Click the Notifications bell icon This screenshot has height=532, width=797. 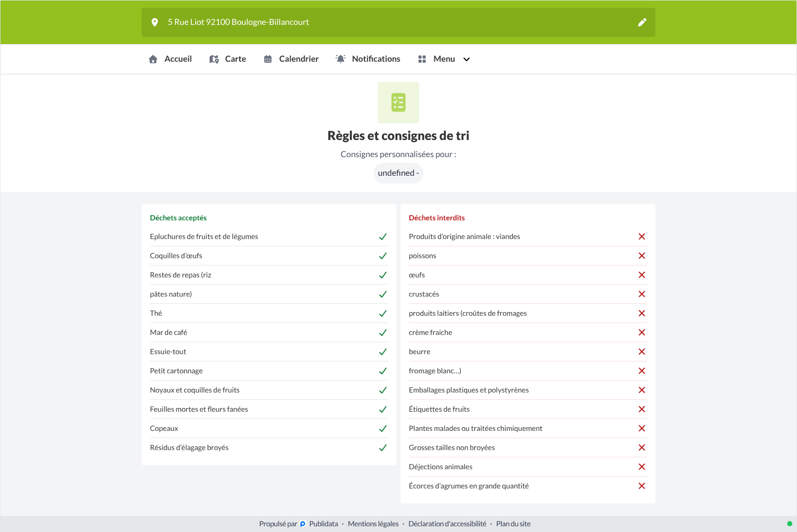[x=340, y=59]
